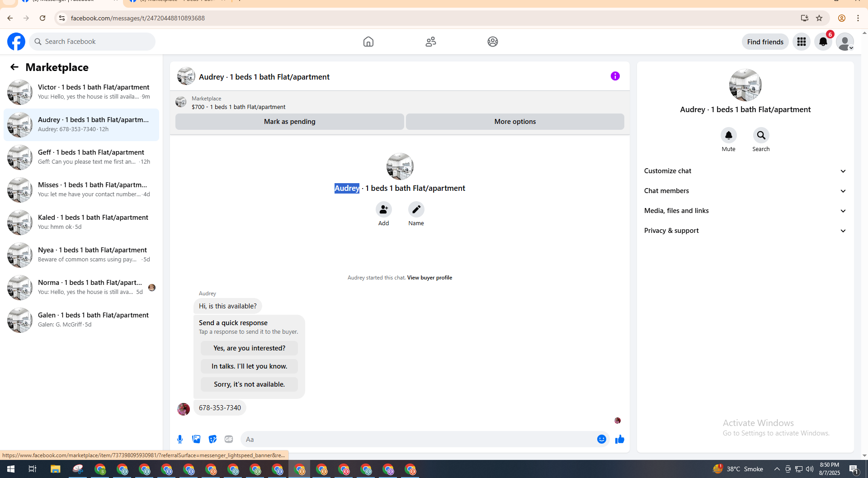Click the 678-353-7340 phone number message
The width and height of the screenshot is (868, 478).
220,408
